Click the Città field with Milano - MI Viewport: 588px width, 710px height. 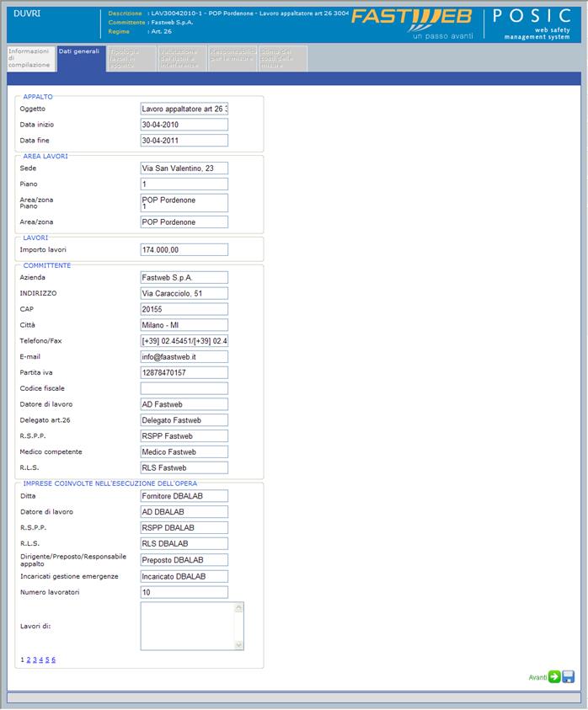[184, 325]
